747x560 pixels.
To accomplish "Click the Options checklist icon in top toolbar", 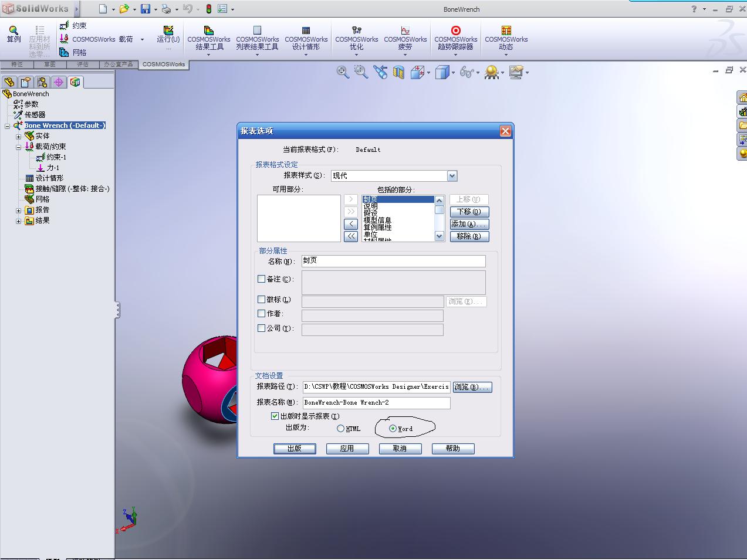I will pos(222,9).
